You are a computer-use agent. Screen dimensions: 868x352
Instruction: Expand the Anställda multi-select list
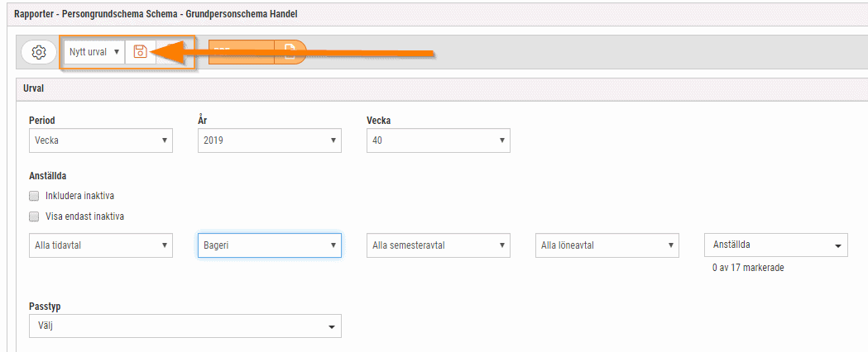tap(776, 245)
